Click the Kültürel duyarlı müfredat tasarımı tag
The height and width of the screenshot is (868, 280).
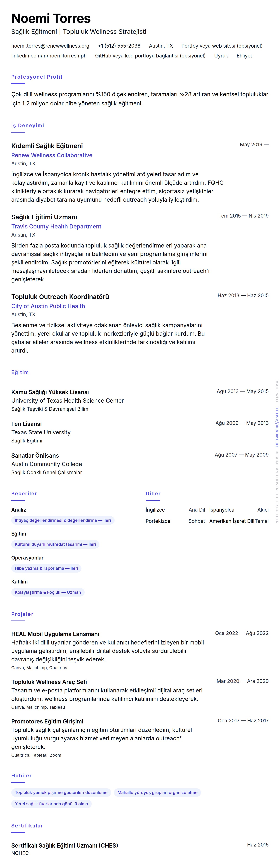pyautogui.click(x=55, y=544)
